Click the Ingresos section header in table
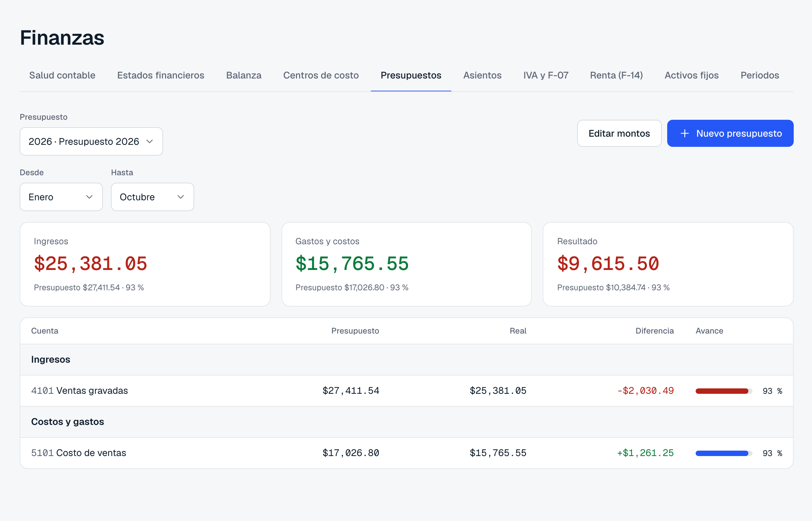The width and height of the screenshot is (812, 521). [407, 360]
